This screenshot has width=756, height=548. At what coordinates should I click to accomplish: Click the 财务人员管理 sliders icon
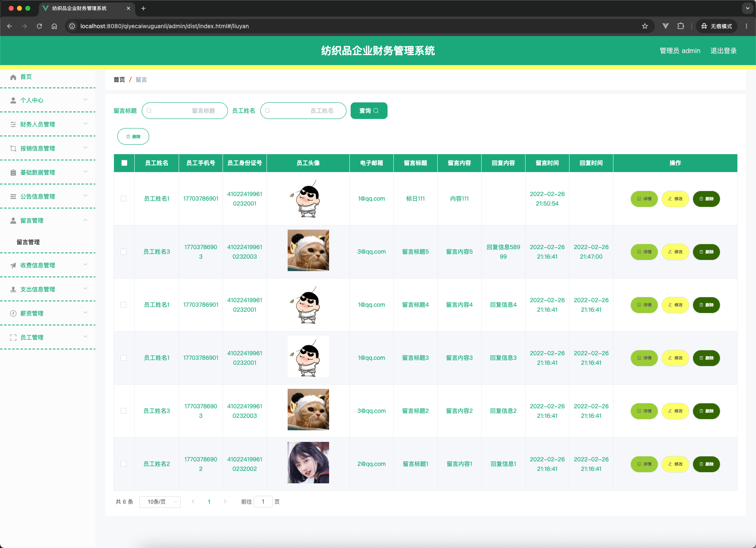click(13, 124)
